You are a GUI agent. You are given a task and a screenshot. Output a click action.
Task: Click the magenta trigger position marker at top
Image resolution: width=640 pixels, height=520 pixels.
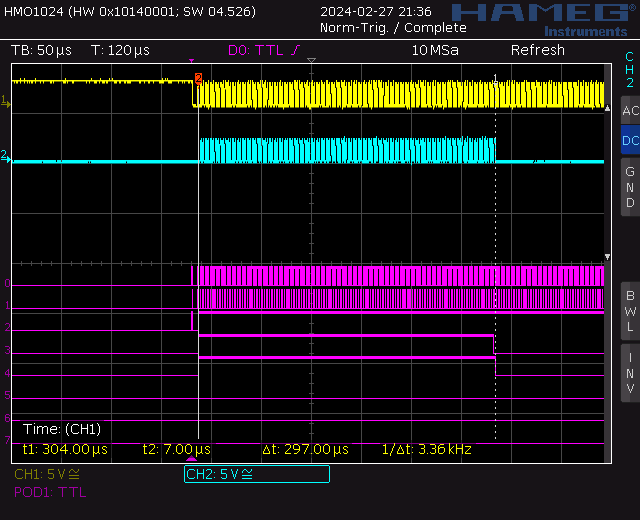point(191,62)
